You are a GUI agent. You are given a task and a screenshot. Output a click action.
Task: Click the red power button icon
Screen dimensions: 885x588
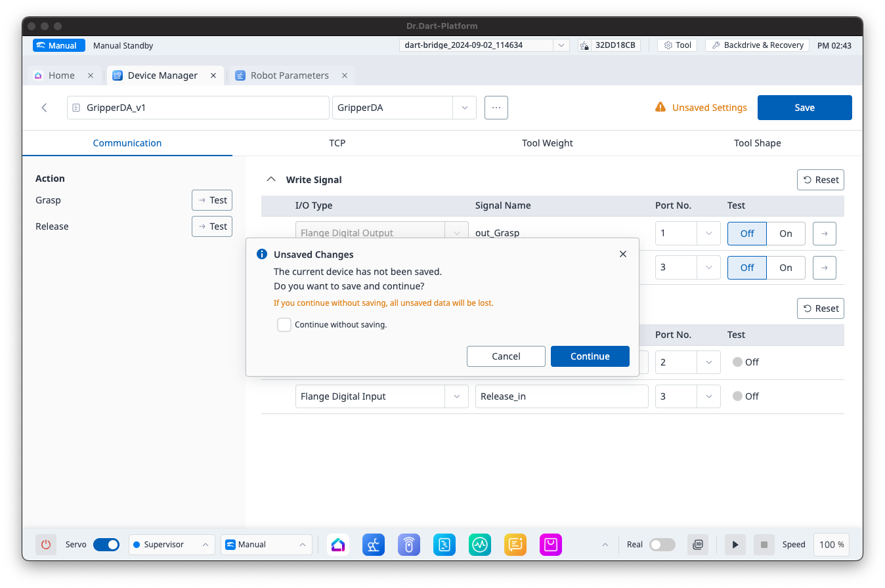pos(46,545)
